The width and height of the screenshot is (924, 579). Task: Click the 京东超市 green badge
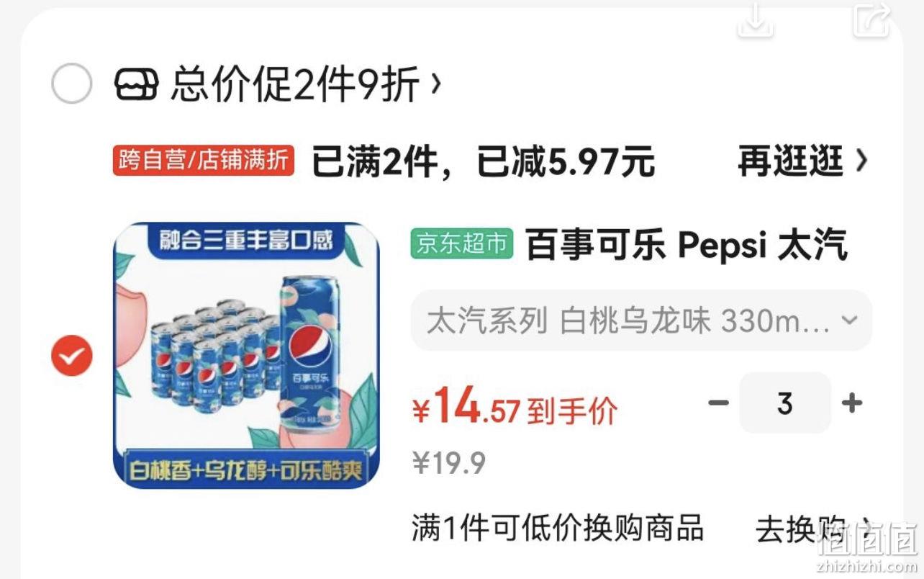tap(462, 244)
